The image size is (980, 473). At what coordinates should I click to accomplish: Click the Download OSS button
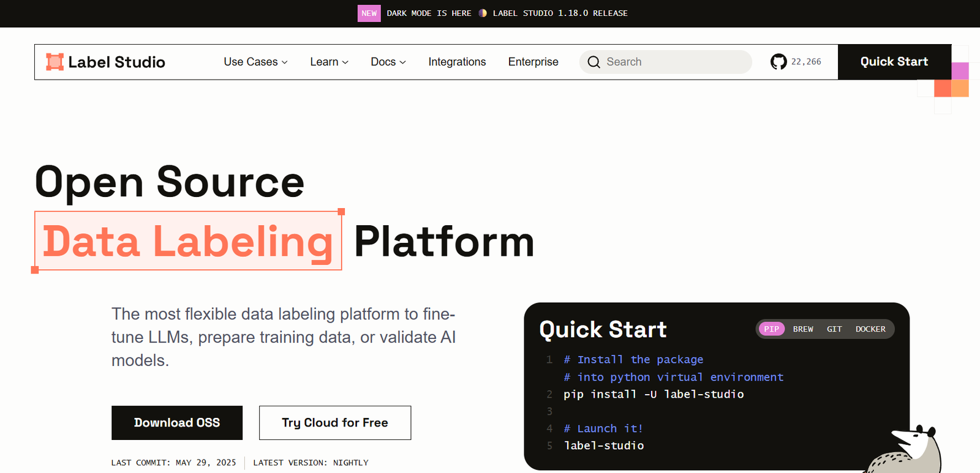tap(177, 423)
